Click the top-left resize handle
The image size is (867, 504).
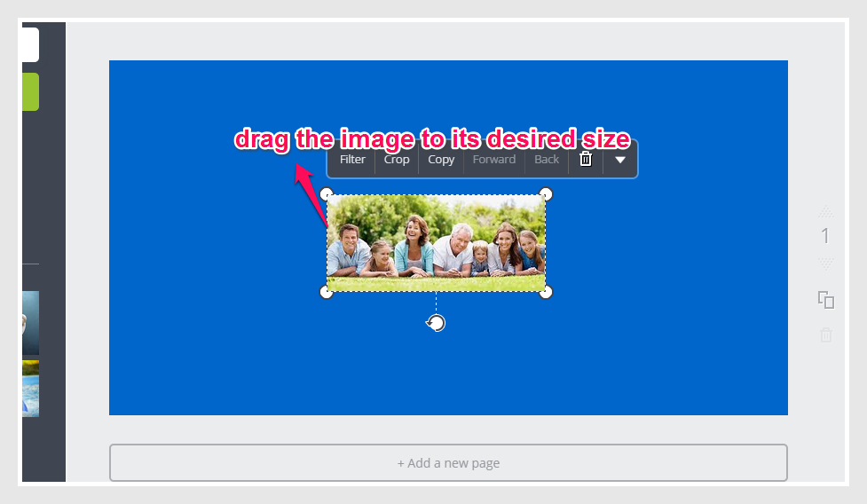[327, 194]
